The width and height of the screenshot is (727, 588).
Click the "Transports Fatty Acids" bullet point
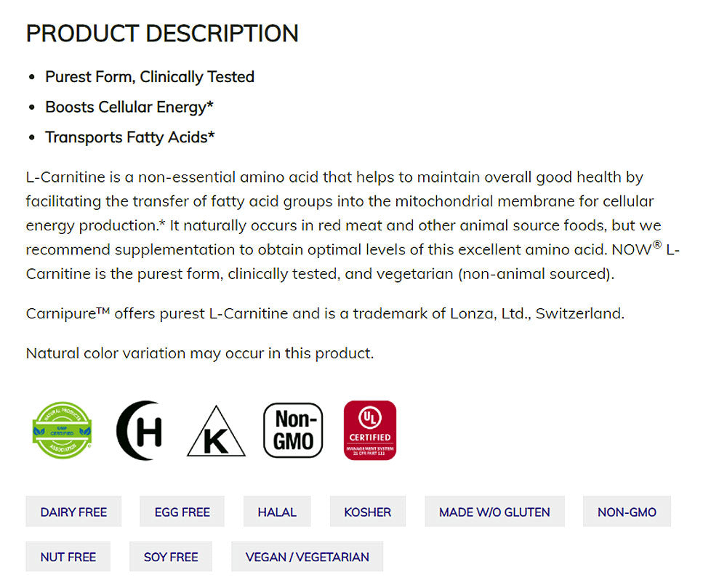(130, 137)
